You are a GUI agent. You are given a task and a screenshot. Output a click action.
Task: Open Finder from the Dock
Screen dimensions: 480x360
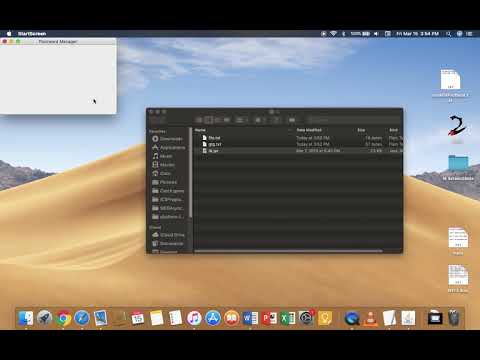point(26,318)
